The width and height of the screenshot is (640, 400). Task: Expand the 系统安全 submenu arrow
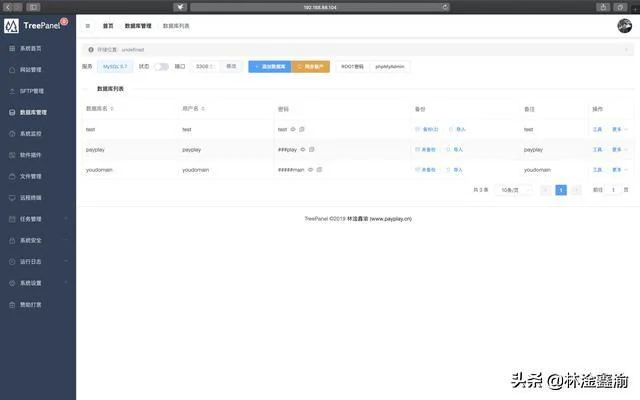pos(66,240)
